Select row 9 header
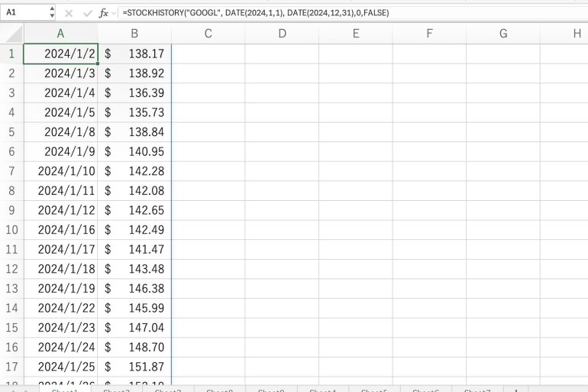This screenshot has width=588, height=392. click(x=11, y=210)
